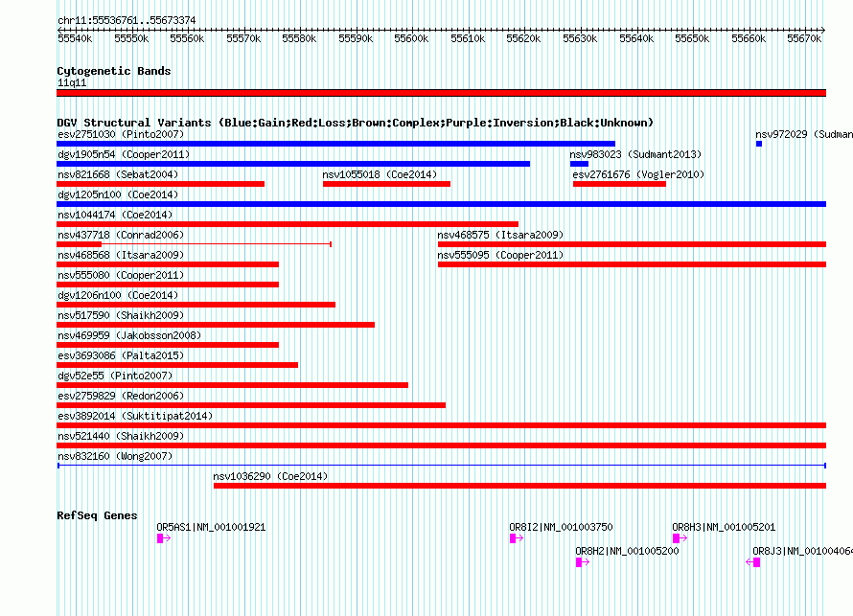Screen dimensions: 853x616
Task: Click nsv832160 (Wong2007) label
Action: (x=115, y=456)
